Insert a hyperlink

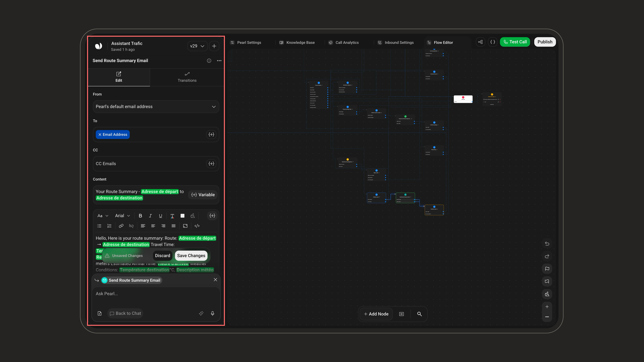(121, 226)
